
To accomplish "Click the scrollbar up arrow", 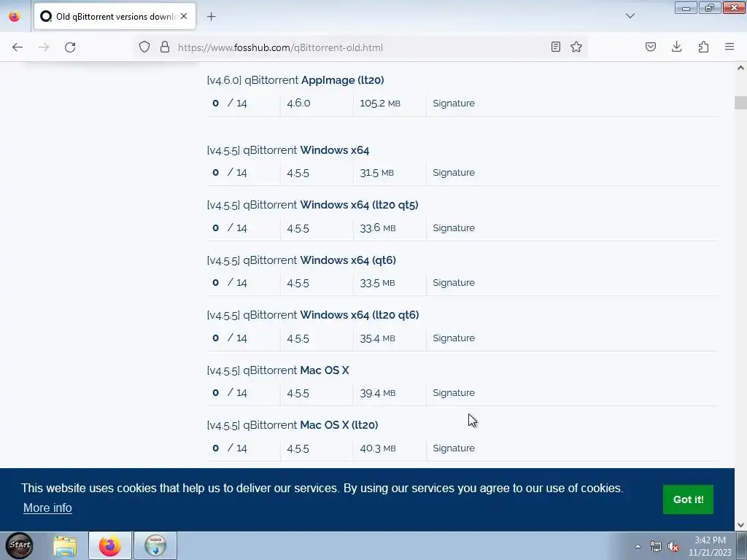I will pyautogui.click(x=740, y=68).
